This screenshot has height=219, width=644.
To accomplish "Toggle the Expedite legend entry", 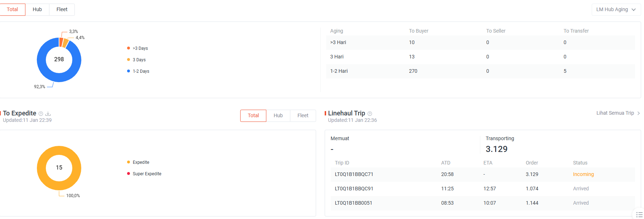I will (x=138, y=162).
